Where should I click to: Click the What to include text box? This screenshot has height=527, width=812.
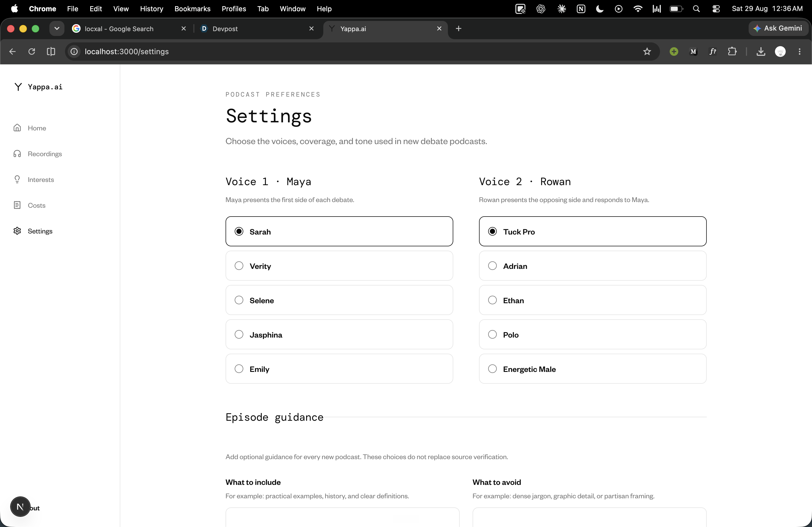pyautogui.click(x=342, y=517)
